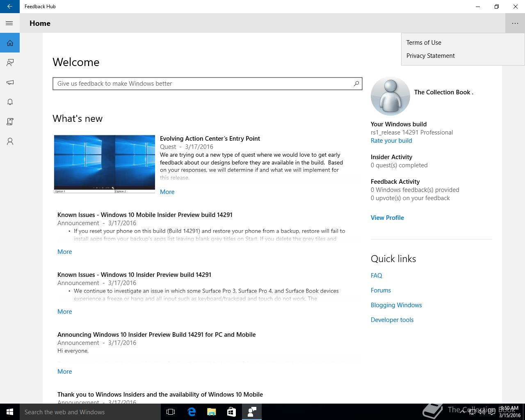Select the Home icon in the sidebar

pos(10,43)
